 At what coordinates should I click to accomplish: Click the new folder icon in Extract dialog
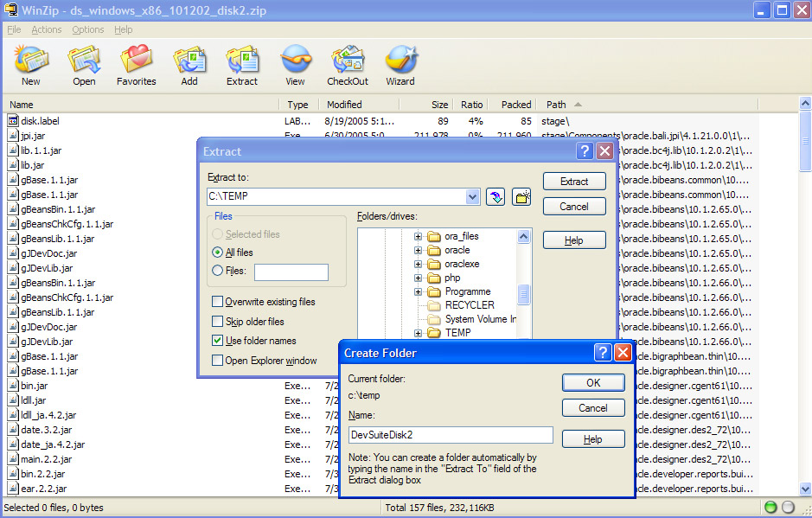[x=521, y=197]
